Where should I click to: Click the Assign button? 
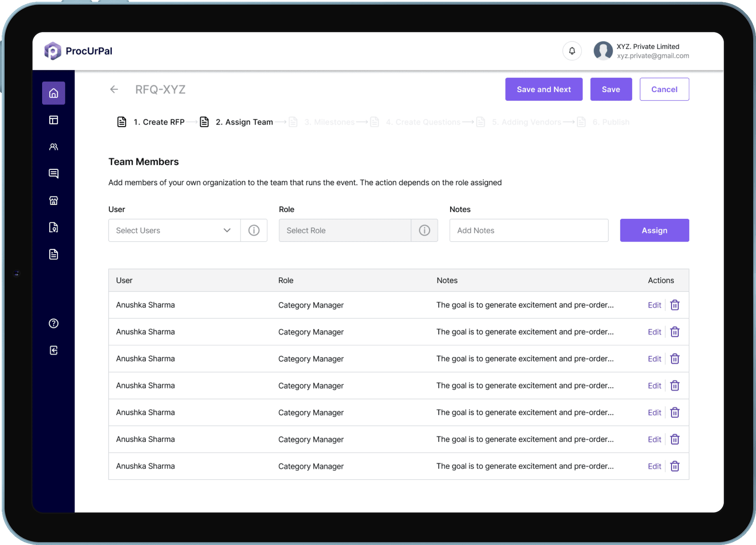(654, 230)
